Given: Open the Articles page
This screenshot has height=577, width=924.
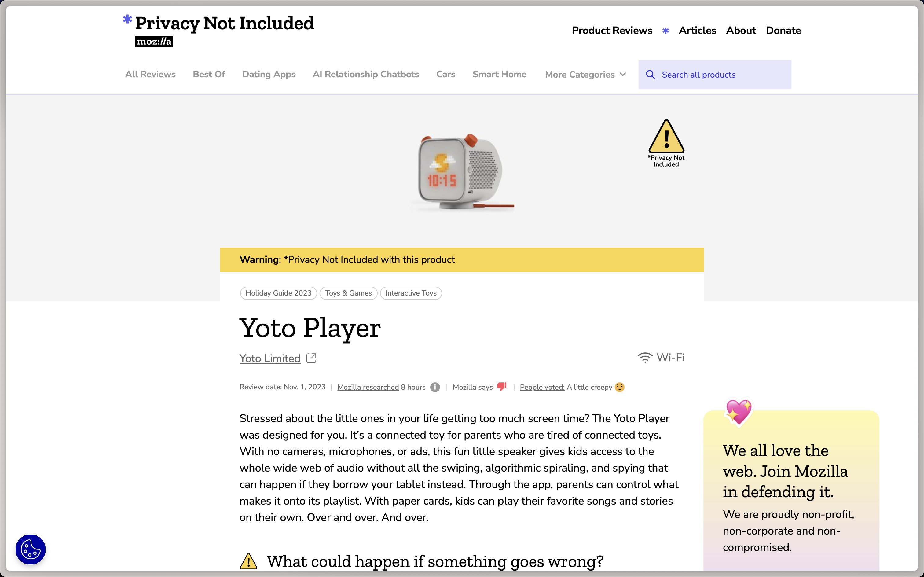Looking at the screenshot, I should pos(697,31).
